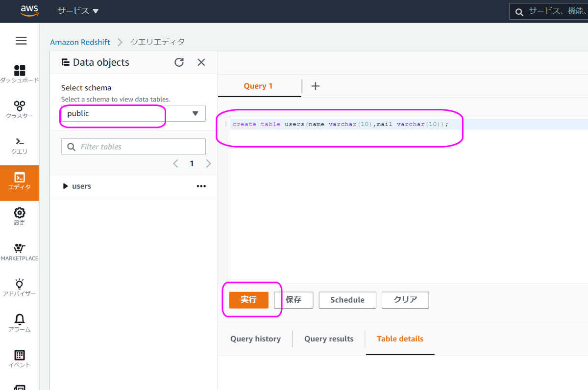Expand the users table tree item
The width and height of the screenshot is (588, 390).
coord(66,186)
